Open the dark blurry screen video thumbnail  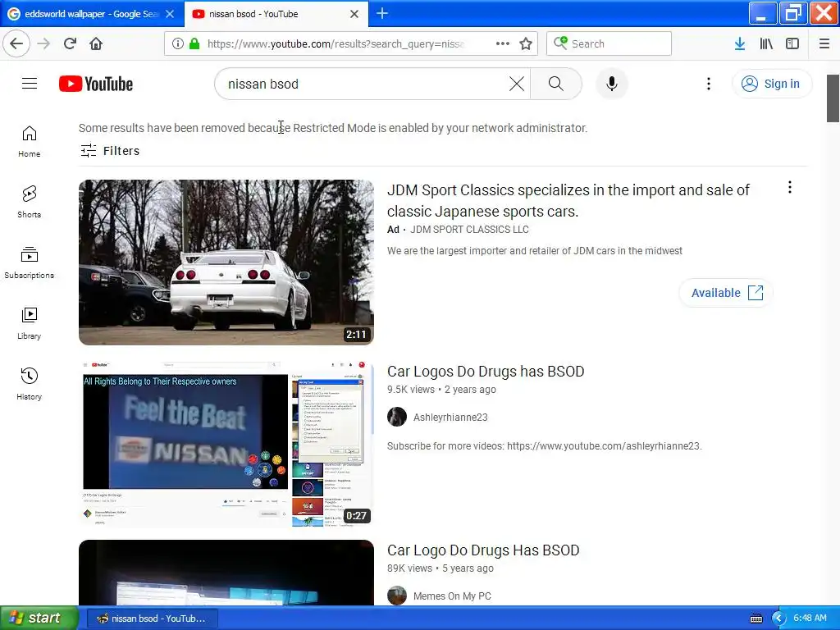(226, 573)
